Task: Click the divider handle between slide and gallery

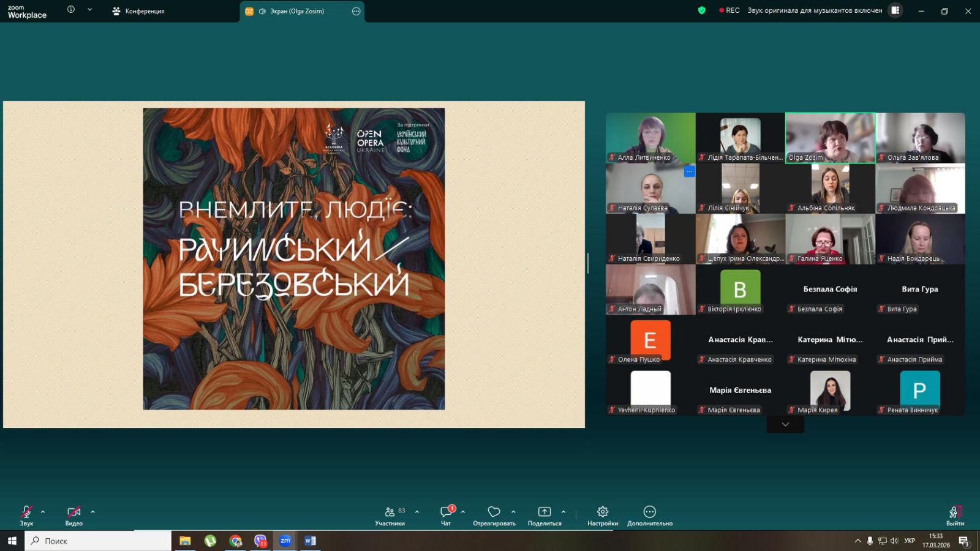Action: click(588, 263)
